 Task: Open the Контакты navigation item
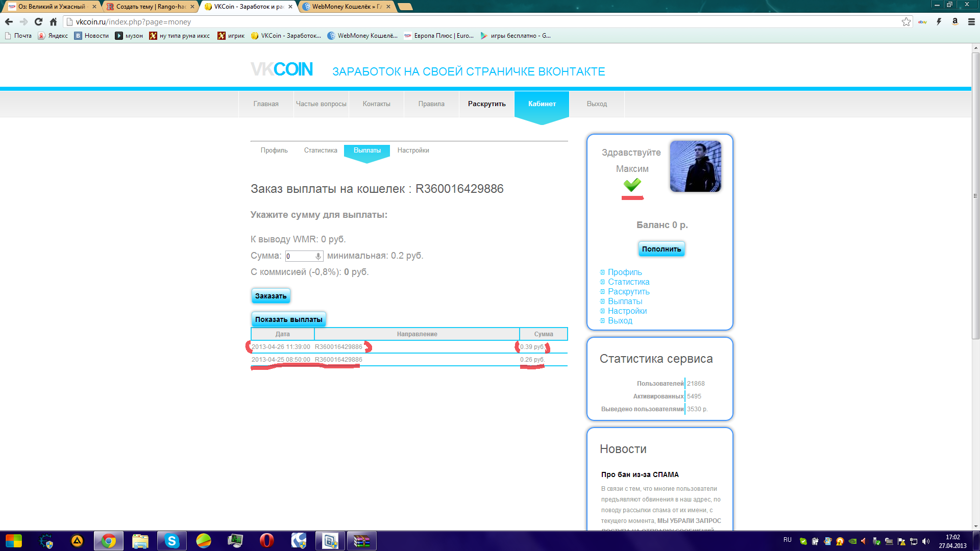376,104
